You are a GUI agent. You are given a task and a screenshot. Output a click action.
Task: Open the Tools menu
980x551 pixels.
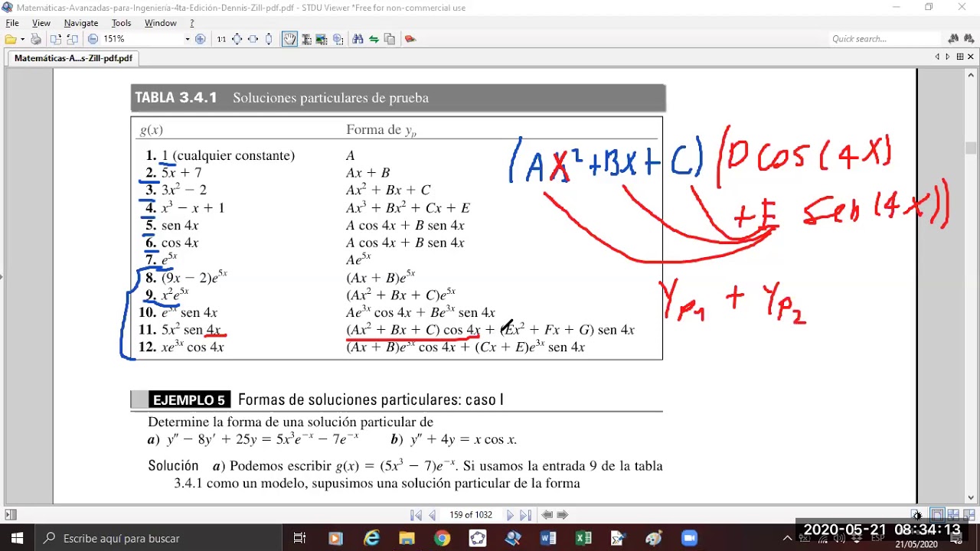pos(122,23)
